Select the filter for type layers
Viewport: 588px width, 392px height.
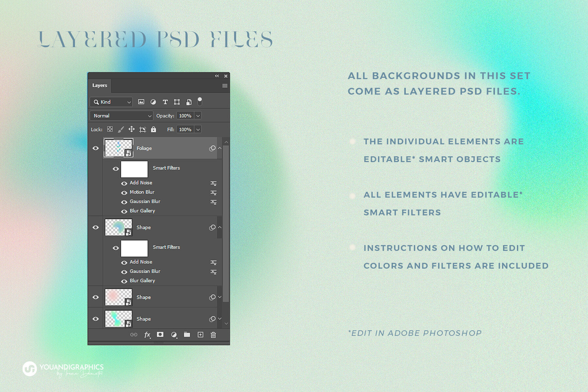click(165, 102)
